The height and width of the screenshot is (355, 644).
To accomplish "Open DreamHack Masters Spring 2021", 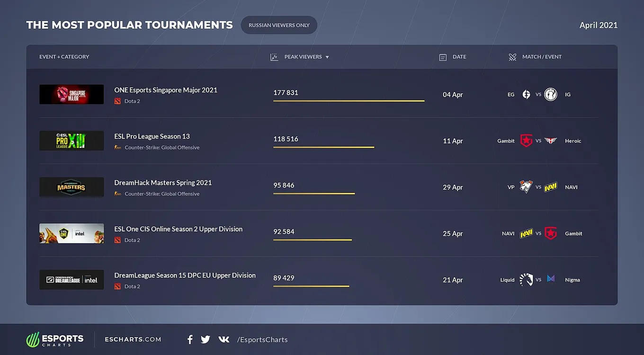I will point(163,183).
